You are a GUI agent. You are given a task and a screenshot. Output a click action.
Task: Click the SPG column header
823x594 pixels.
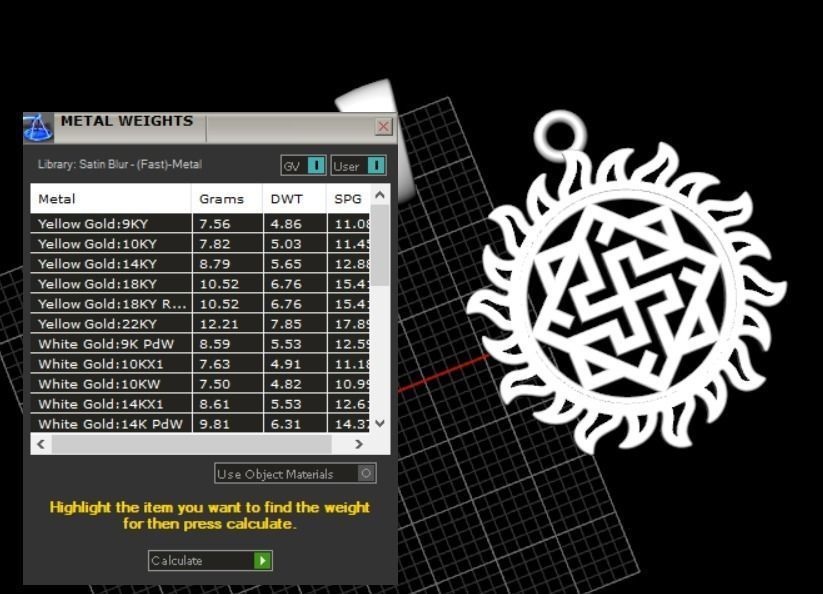coord(349,199)
